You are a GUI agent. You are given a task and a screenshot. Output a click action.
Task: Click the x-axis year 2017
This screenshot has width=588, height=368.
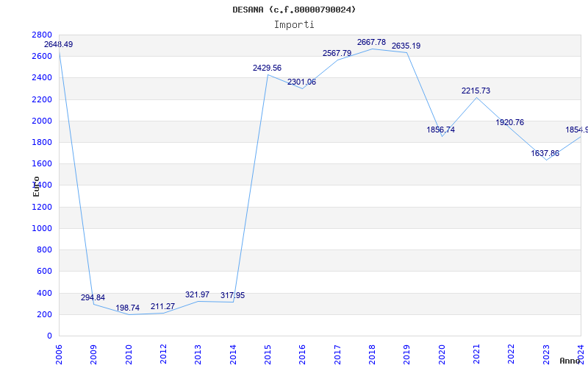(x=337, y=355)
